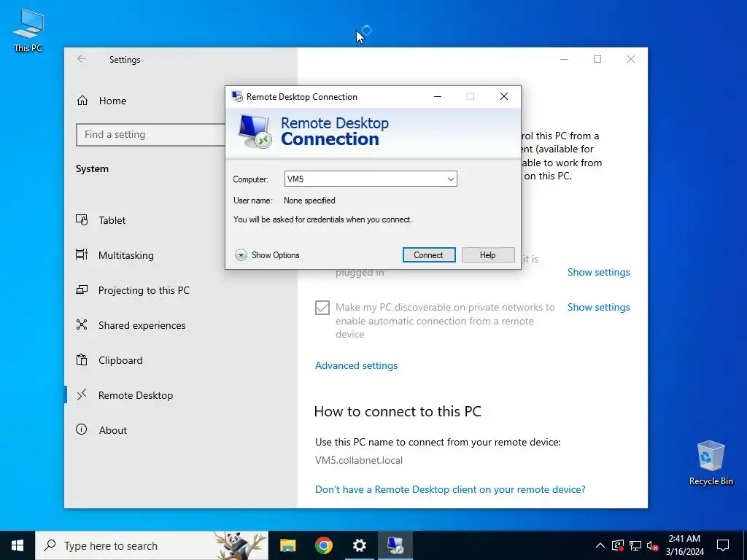Click the network tray icon
The width and height of the screenshot is (747, 560).
click(x=635, y=545)
